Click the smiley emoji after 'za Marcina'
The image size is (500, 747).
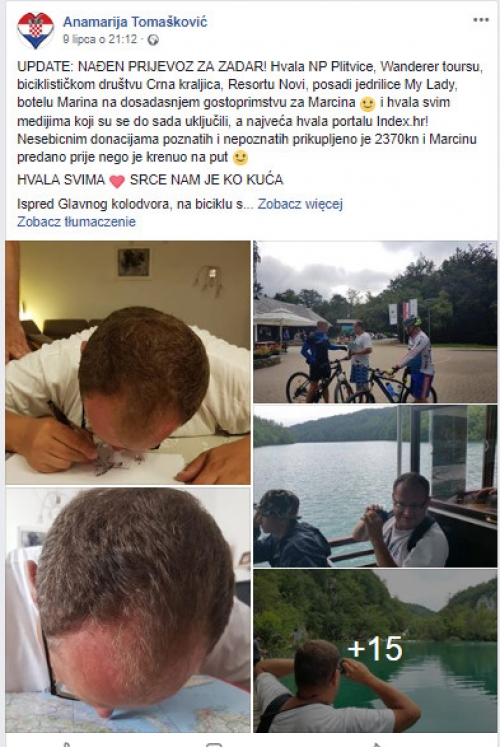367,103
